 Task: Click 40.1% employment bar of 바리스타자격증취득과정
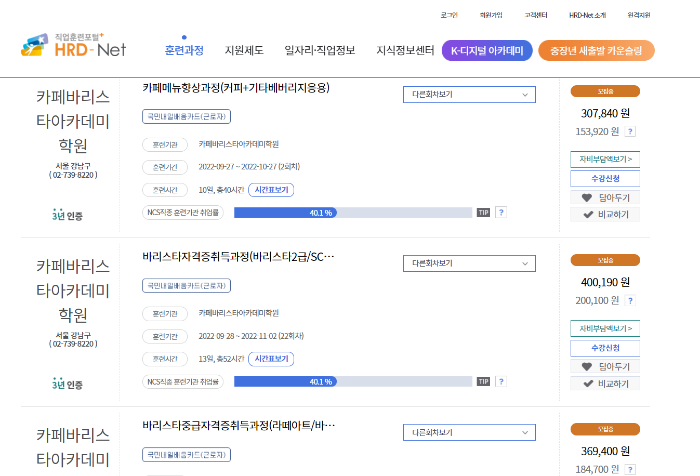[x=353, y=381]
